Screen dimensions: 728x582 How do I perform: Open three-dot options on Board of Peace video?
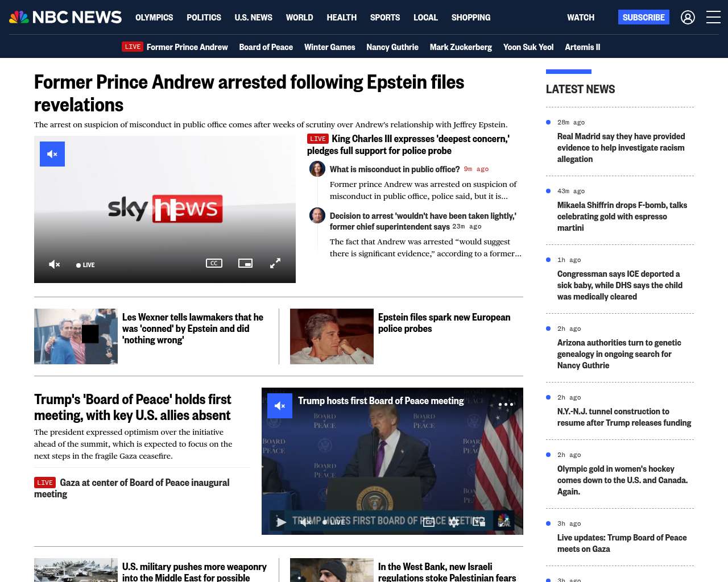pos(506,405)
